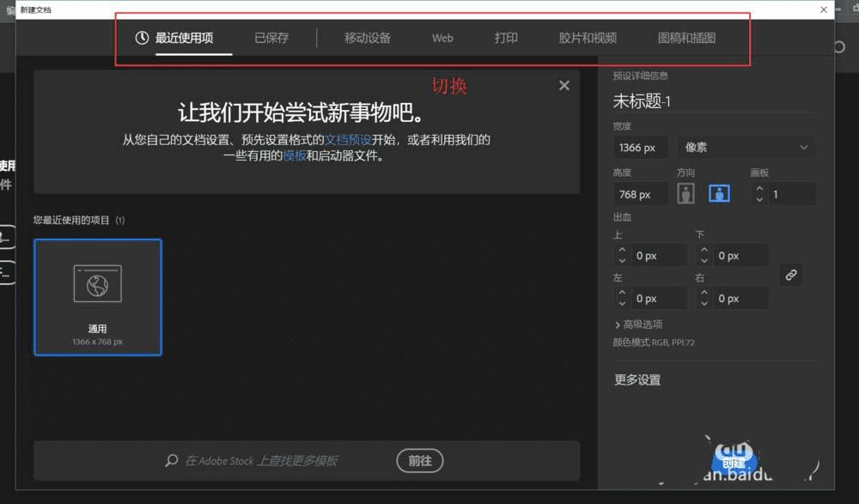Open the 图稿和插图 tab

[686, 38]
